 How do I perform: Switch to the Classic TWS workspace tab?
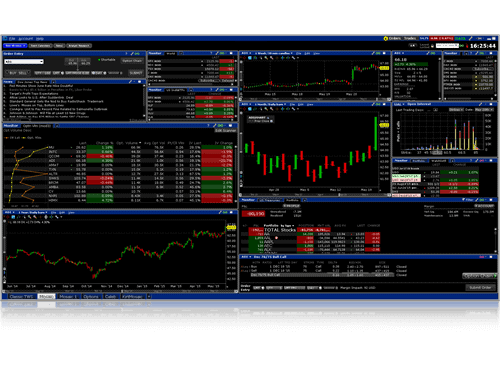[x=21, y=296]
